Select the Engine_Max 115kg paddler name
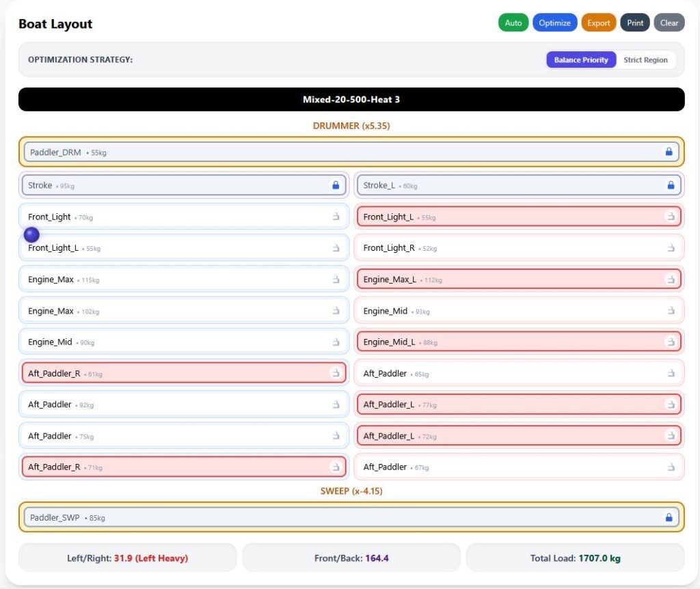Viewport: 700px width, 589px height. coord(51,279)
